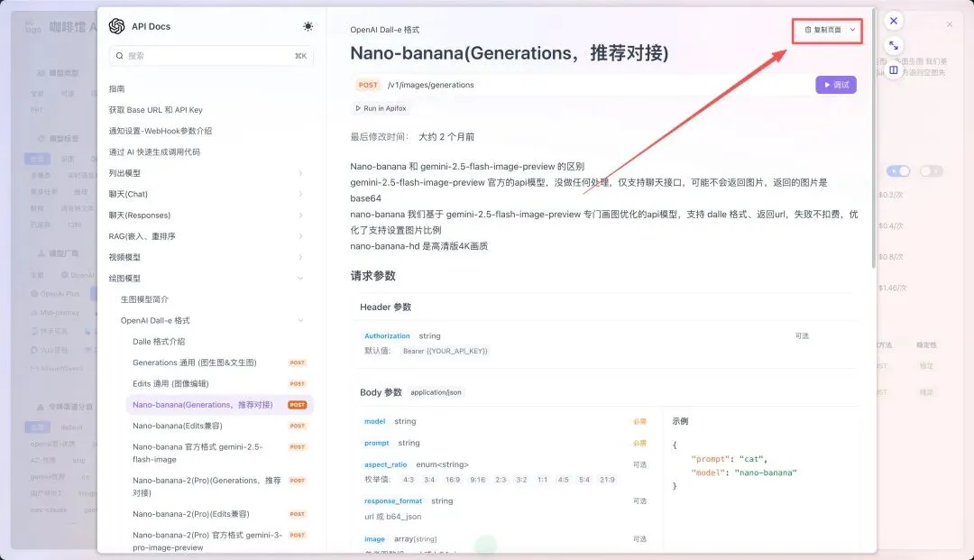974x560 pixels.
Task: Click the magnifier icon in the search box
Action: pyautogui.click(x=119, y=56)
